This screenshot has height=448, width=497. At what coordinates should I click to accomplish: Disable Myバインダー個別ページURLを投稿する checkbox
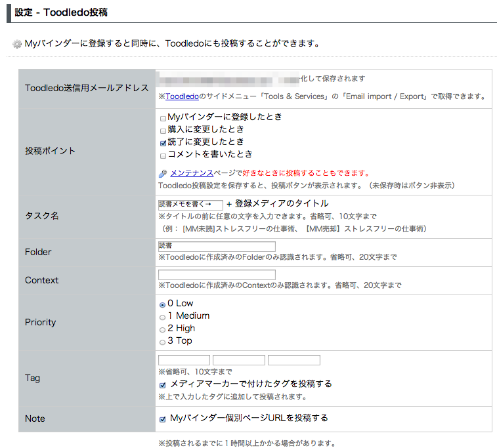tap(163, 418)
